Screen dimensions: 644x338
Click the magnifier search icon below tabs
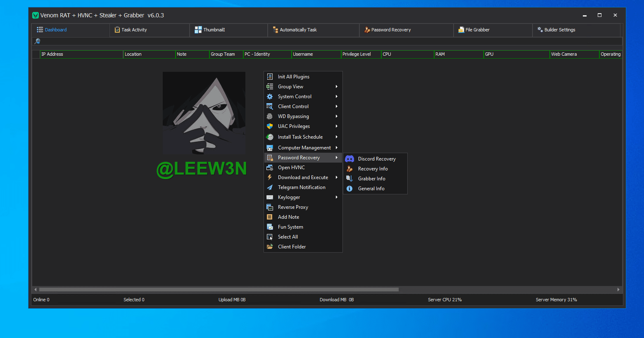coord(37,41)
